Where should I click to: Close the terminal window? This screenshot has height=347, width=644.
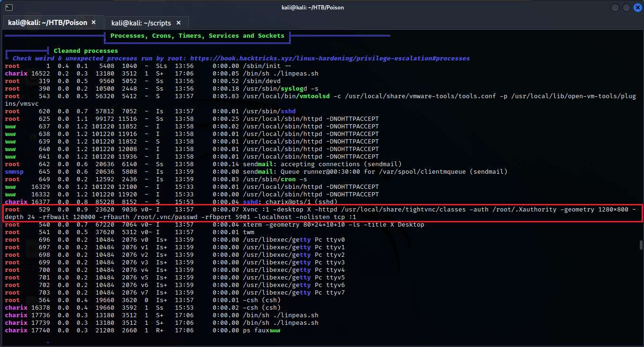click(635, 8)
